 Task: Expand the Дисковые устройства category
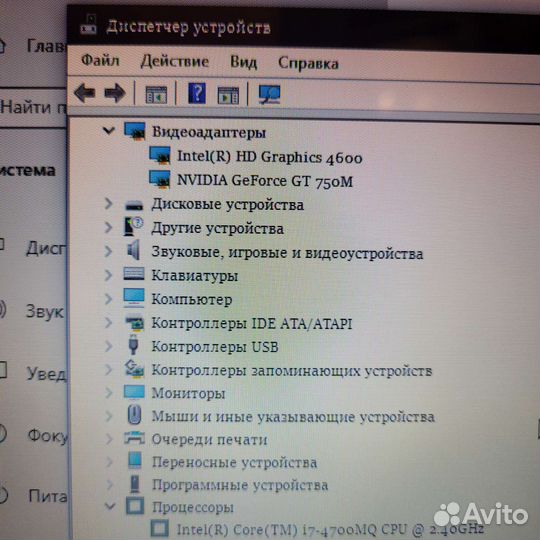point(108,204)
